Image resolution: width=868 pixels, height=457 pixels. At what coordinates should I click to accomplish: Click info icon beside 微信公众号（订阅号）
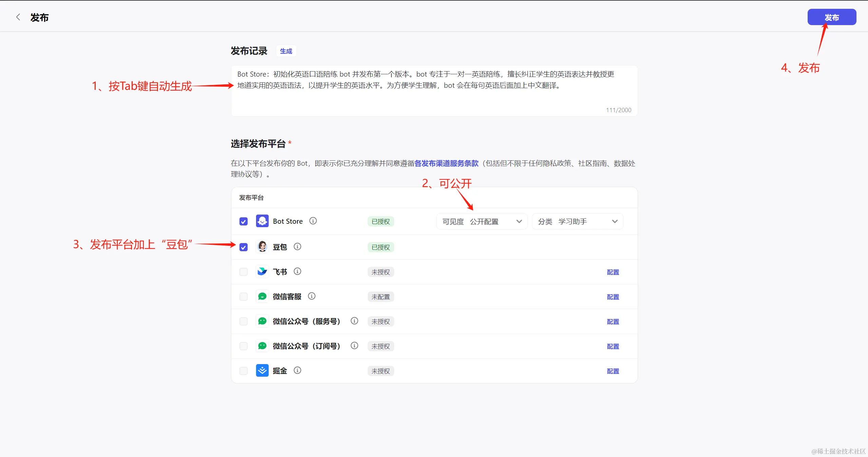point(354,345)
